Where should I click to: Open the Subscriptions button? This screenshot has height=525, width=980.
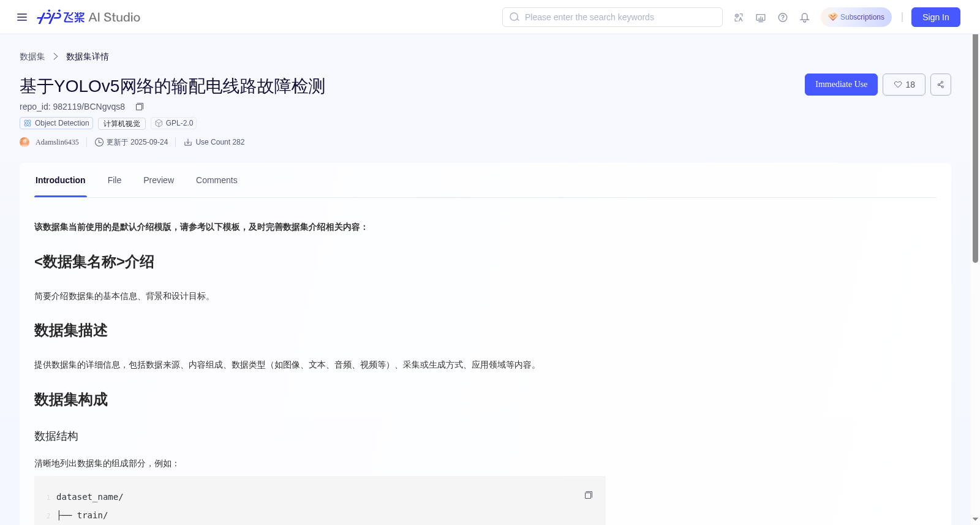(x=856, y=17)
